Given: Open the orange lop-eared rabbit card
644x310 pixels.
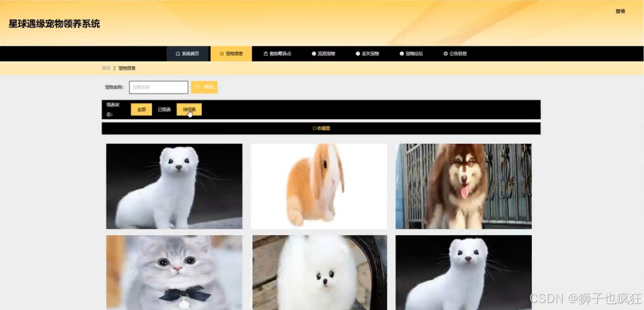Looking at the screenshot, I should [x=319, y=186].
